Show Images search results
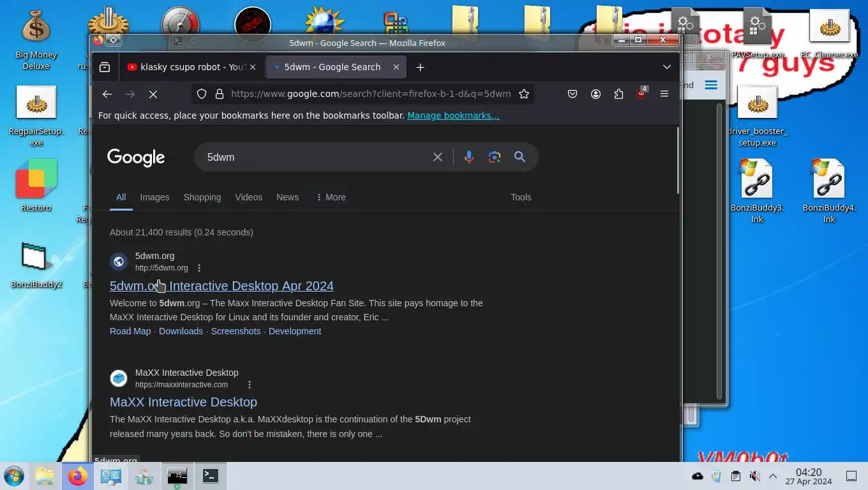Image resolution: width=868 pixels, height=490 pixels. 154,197
